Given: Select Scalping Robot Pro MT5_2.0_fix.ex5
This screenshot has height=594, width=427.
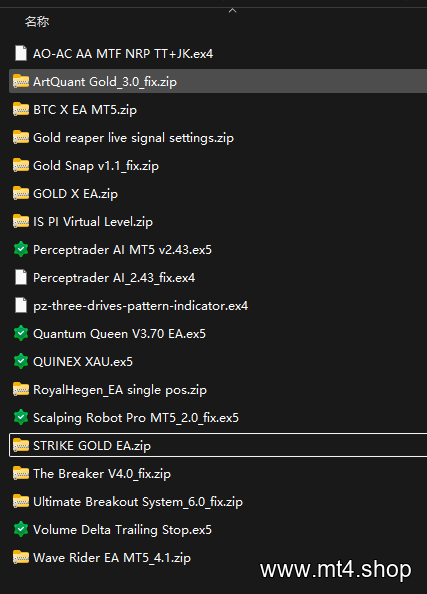Looking at the screenshot, I should point(218,418).
